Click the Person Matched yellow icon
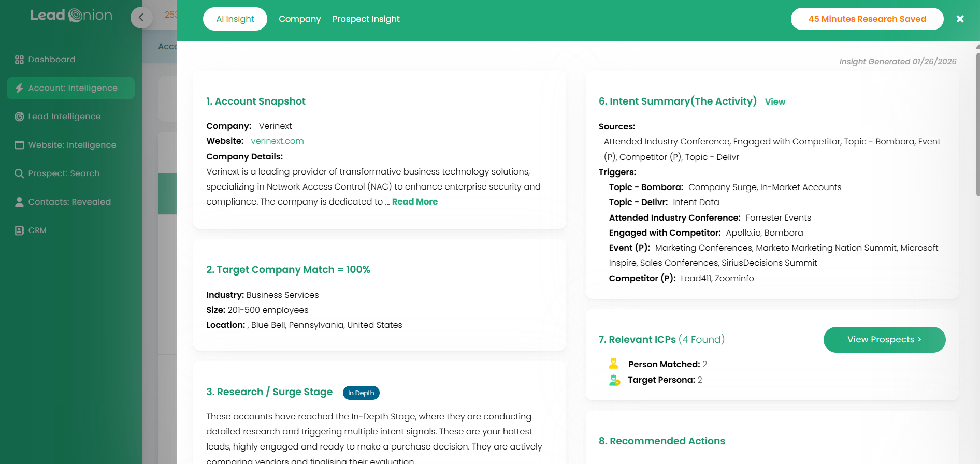Image resolution: width=980 pixels, height=464 pixels. click(614, 364)
